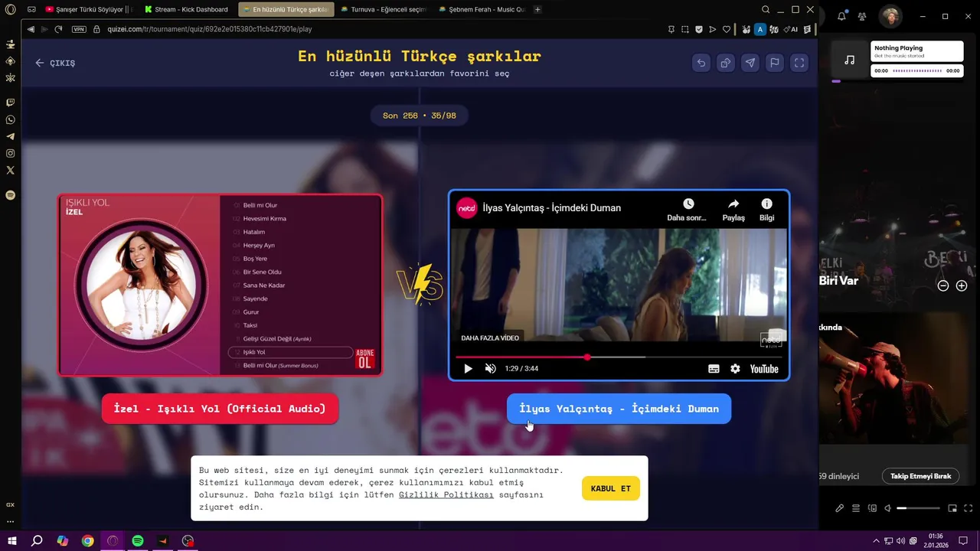This screenshot has height=551, width=980.
Task: Mute the music app speaker icon
Action: [x=888, y=508]
